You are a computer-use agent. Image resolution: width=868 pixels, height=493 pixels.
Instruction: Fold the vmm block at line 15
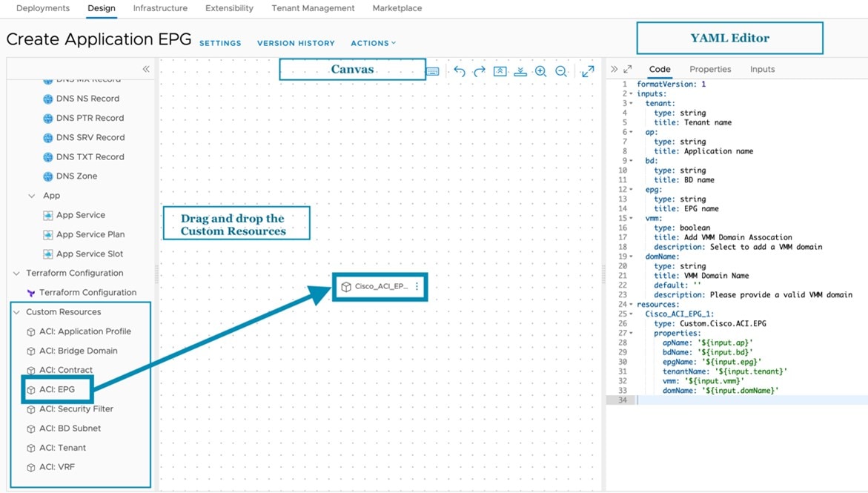631,218
